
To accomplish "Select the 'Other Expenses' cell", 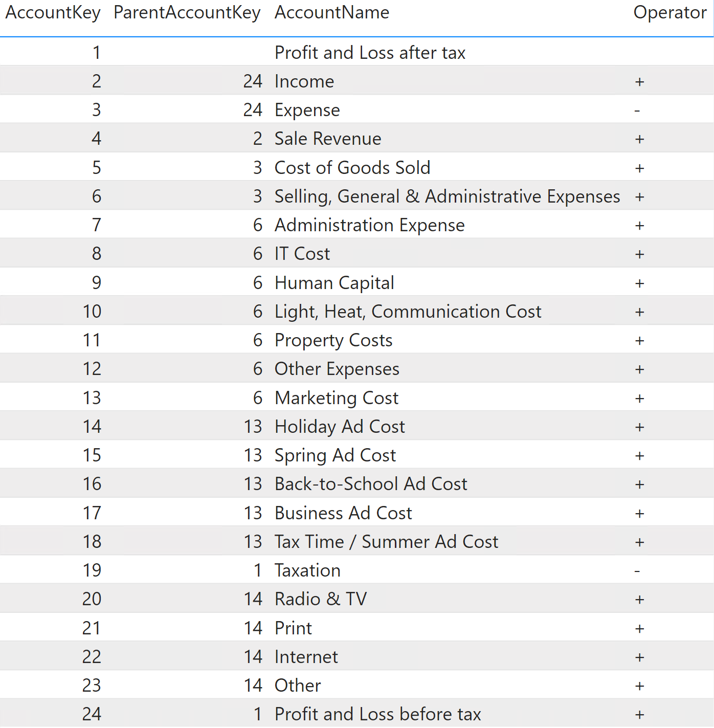I will coord(337,369).
